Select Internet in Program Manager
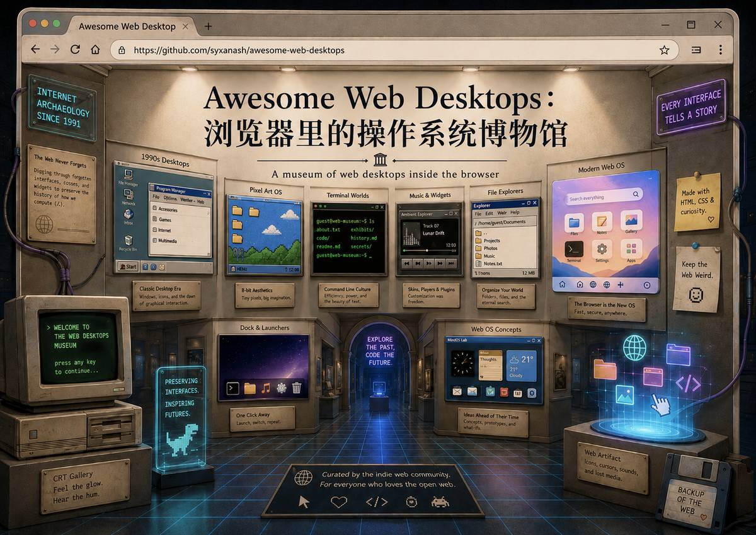 (x=161, y=231)
